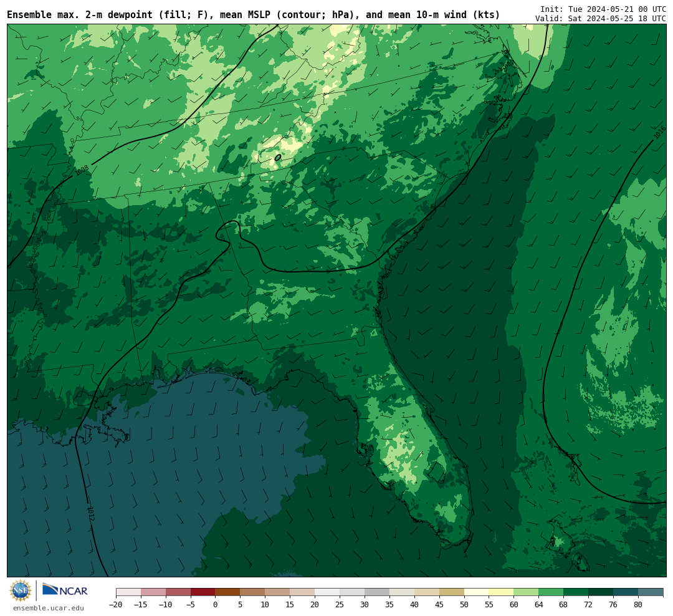This screenshot has height=616, width=673.
Task: Click the slate swatch right of 80
Action: 651,592
